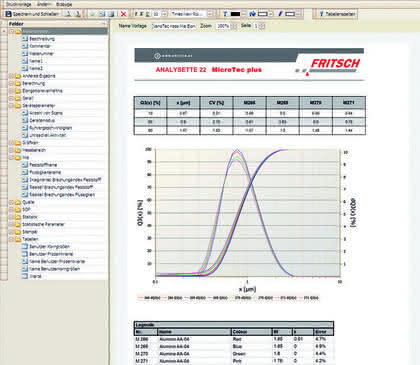The width and height of the screenshot is (420, 365).
Task: Open the Druckvorlage menu
Action: coord(19,4)
